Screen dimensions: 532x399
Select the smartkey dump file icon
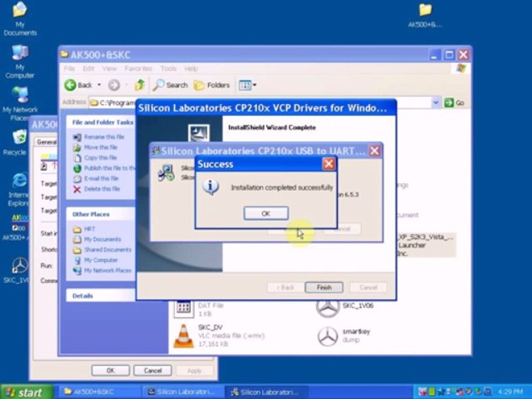328,336
